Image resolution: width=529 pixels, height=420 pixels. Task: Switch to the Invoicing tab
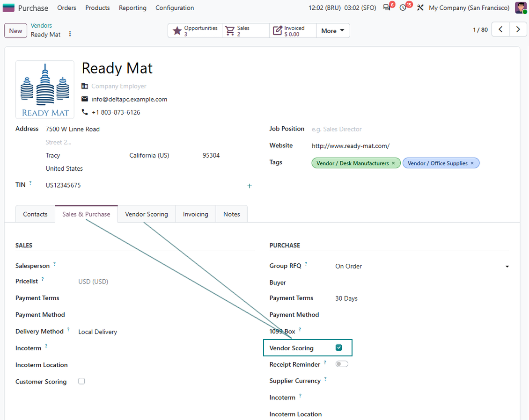[x=196, y=214]
